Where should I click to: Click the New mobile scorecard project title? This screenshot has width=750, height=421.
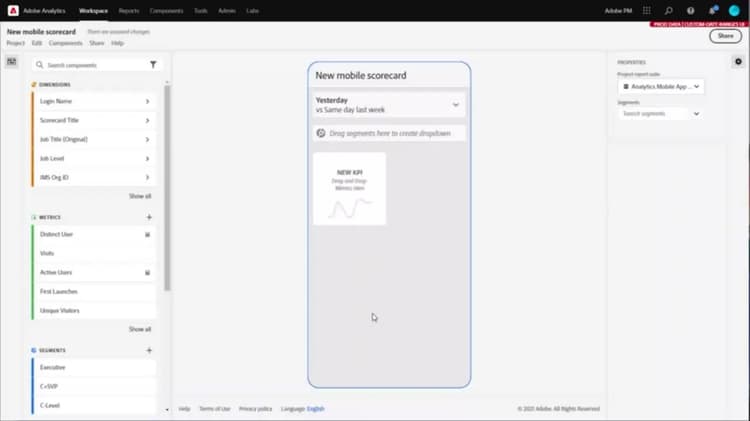[41, 32]
